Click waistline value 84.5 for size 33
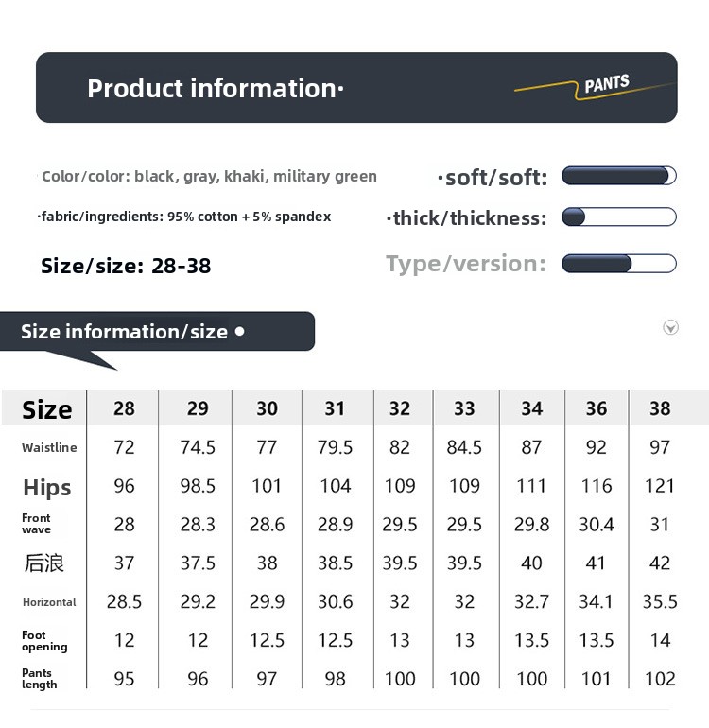 (x=464, y=447)
